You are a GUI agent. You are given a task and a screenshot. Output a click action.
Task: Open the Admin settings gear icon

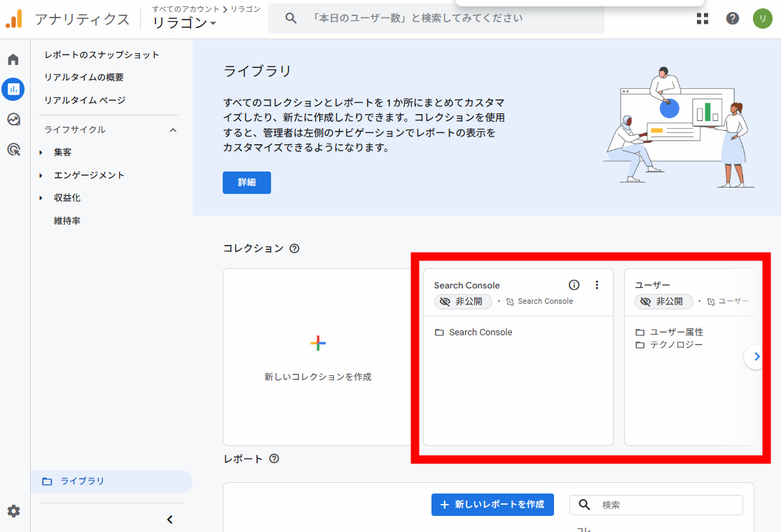pyautogui.click(x=13, y=511)
